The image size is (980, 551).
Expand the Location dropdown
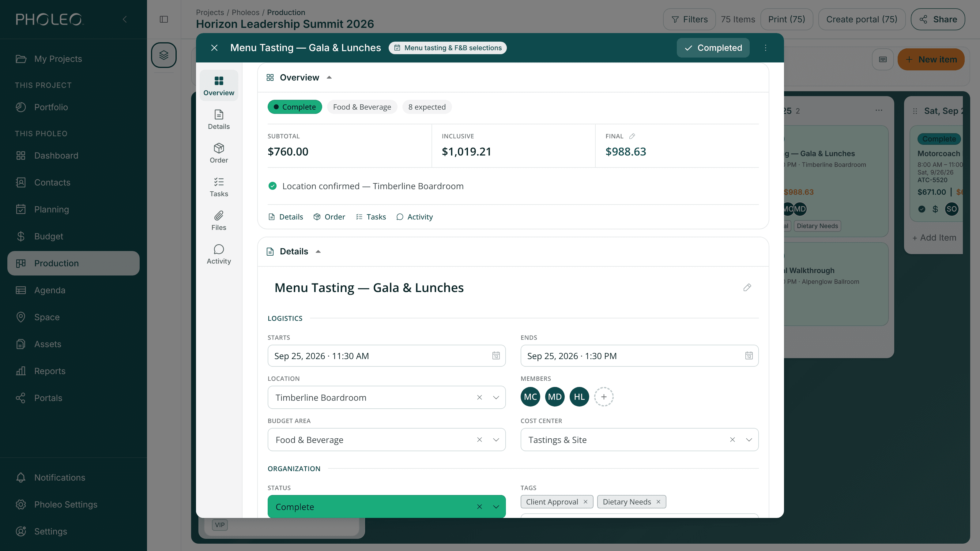click(496, 397)
